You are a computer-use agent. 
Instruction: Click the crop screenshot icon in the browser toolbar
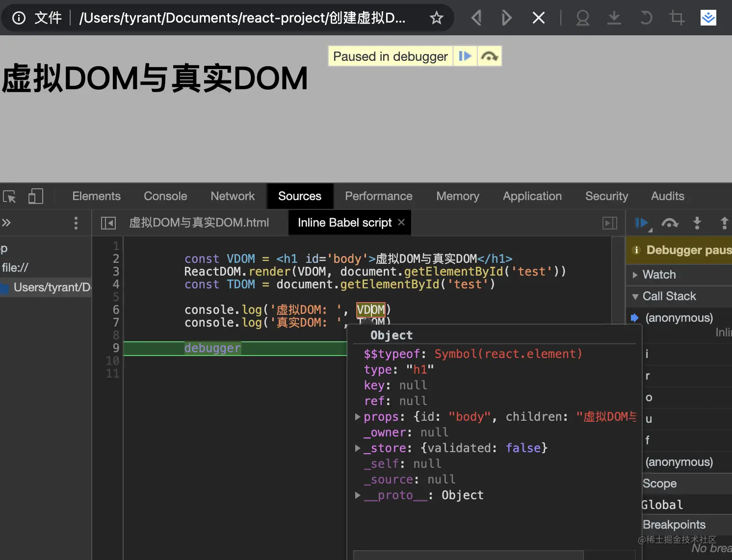pyautogui.click(x=677, y=18)
